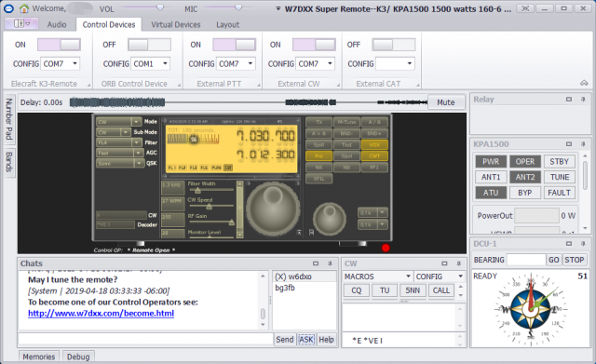Click the layout panel icon under the logo

20,24
